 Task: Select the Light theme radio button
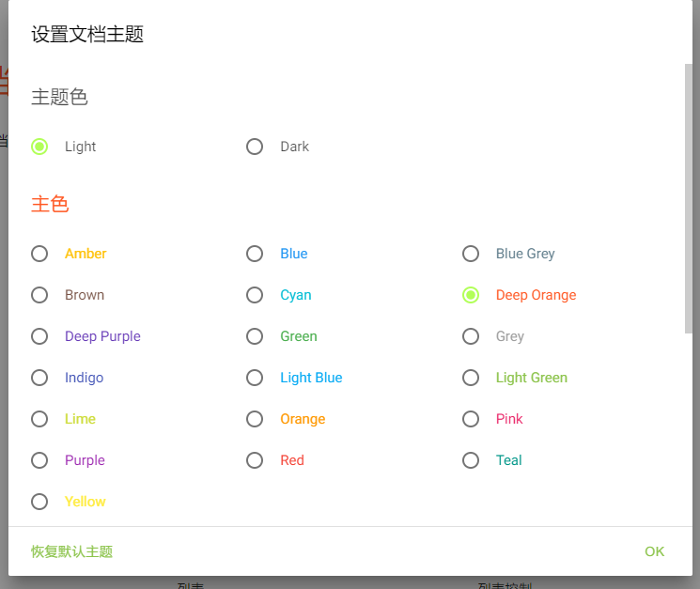39,147
